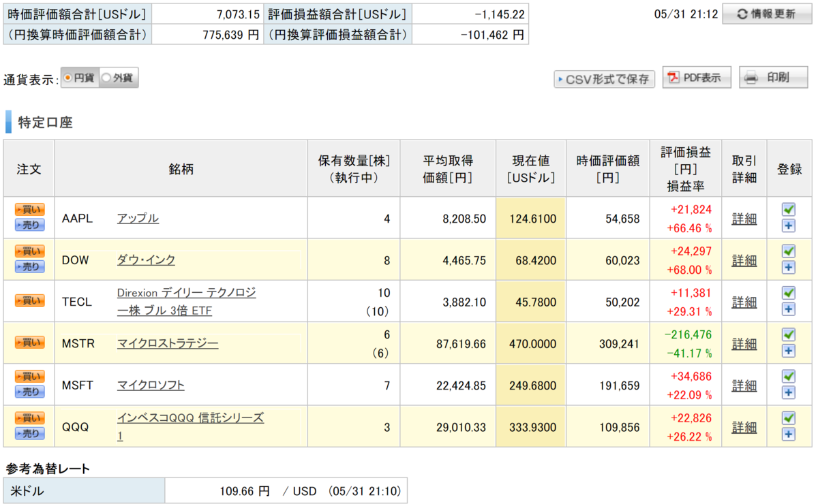Click 買い buy button for DOW
Image resolution: width=818 pixels, height=504 pixels.
click(x=29, y=251)
